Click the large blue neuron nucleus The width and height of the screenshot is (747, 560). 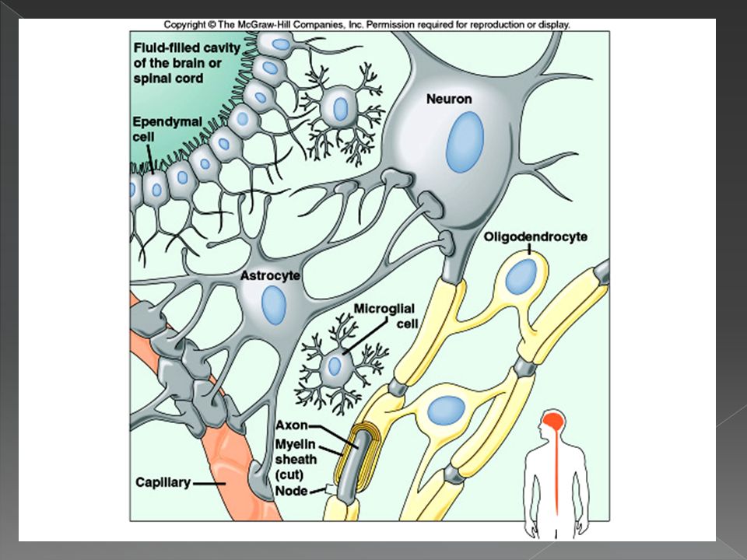point(465,142)
